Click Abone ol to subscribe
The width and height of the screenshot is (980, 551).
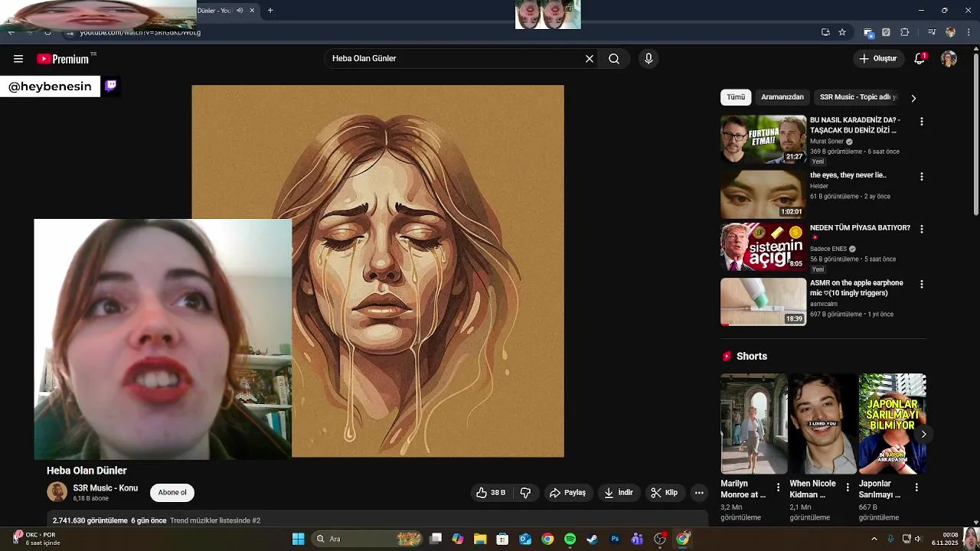pyautogui.click(x=172, y=493)
